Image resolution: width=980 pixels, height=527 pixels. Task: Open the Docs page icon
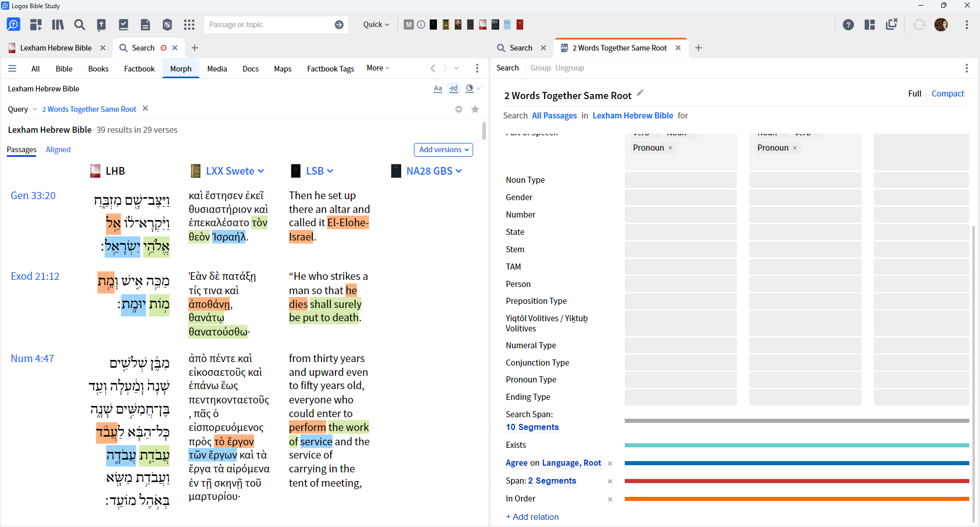point(145,25)
